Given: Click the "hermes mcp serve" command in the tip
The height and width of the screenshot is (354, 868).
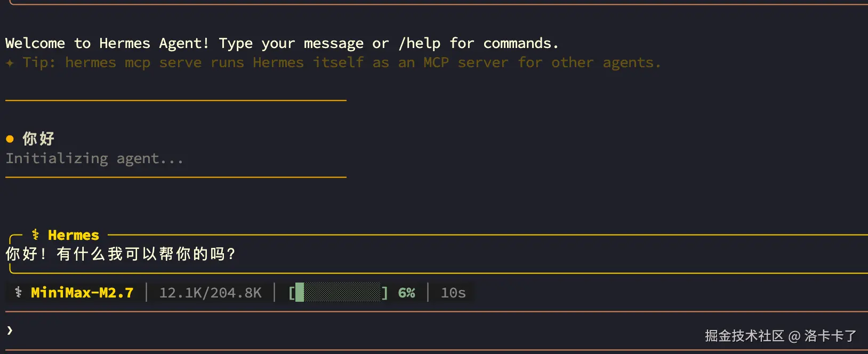Looking at the screenshot, I should pos(133,63).
